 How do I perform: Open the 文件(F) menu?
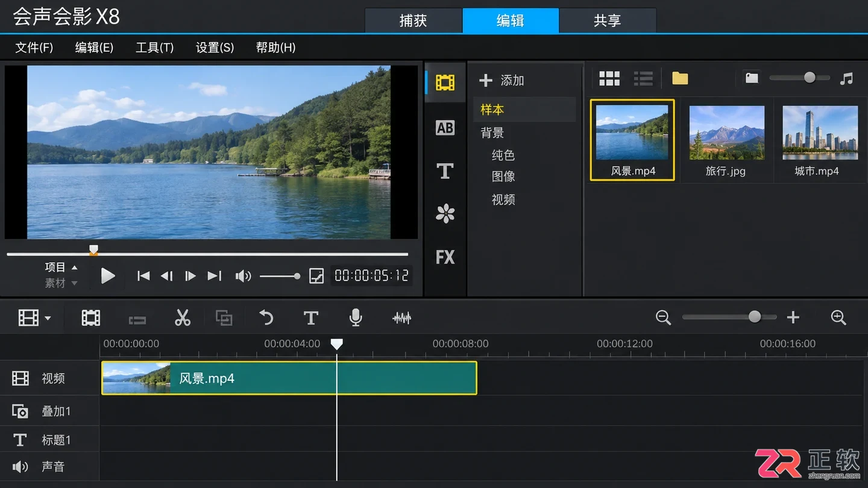(x=34, y=48)
